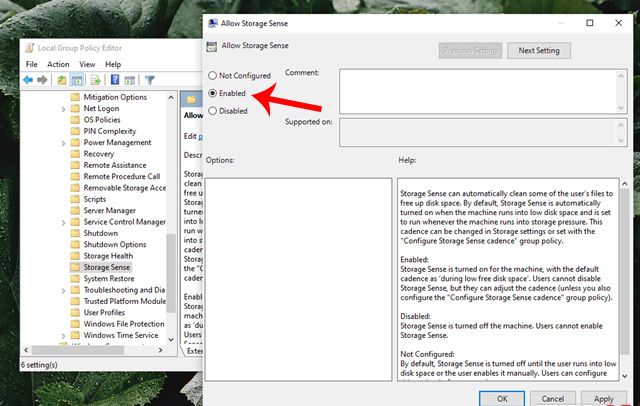This screenshot has height=406, width=640.
Task: Click the Help text scroll-down arrow
Action: tap(624, 376)
